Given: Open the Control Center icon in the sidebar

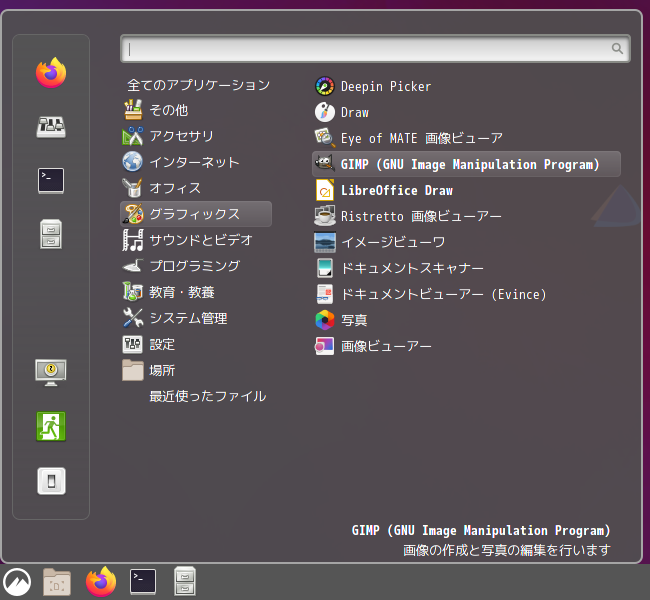Looking at the screenshot, I should 51,126.
